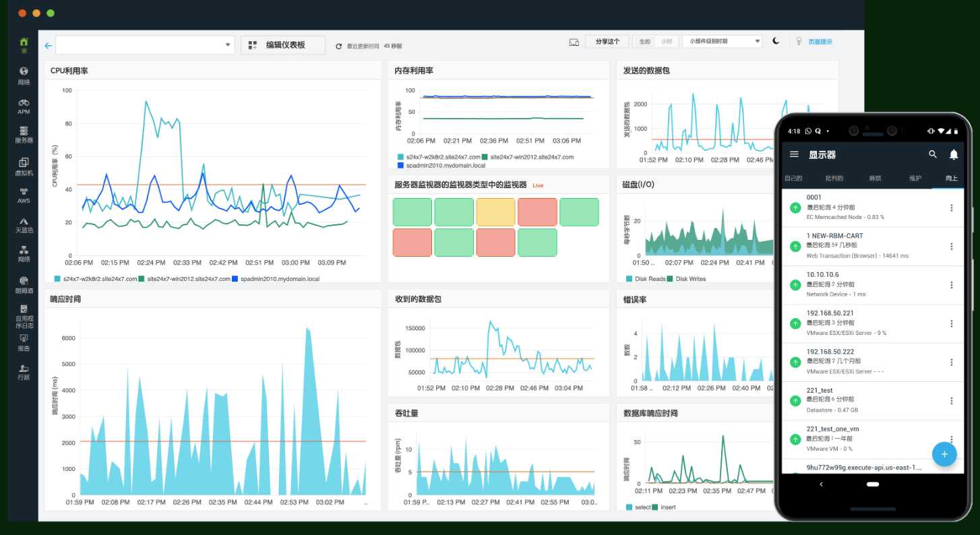The image size is (980, 535).
Task: Click the refresh icon beside last-updated time
Action: click(339, 46)
